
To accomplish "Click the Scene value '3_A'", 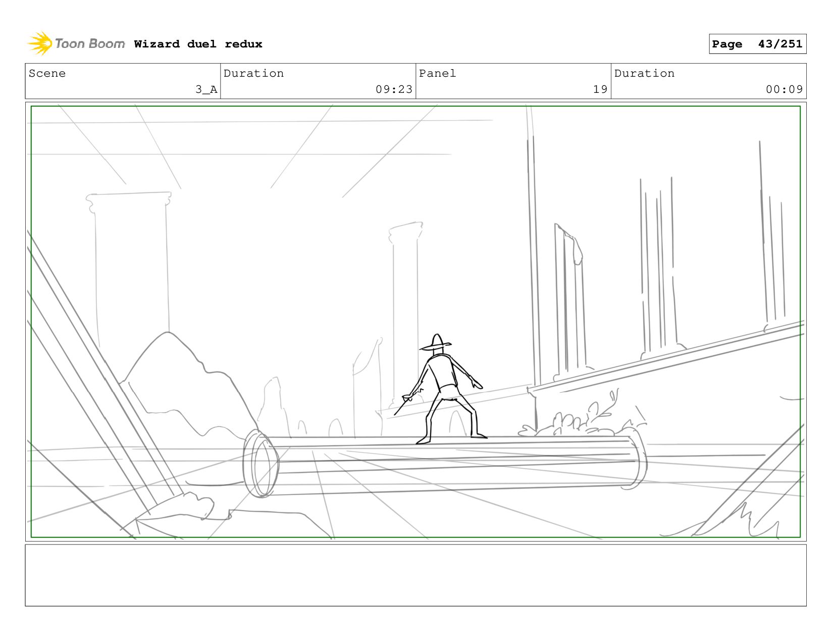I will click(x=206, y=89).
